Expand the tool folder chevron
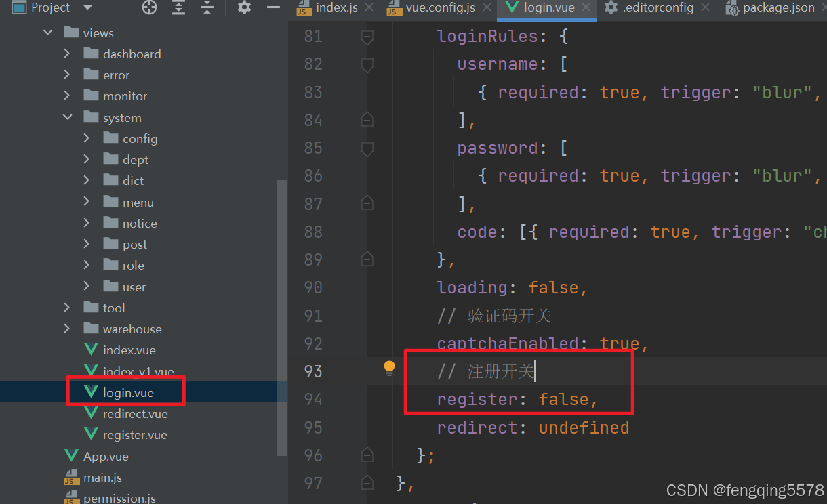827x504 pixels. coord(66,308)
